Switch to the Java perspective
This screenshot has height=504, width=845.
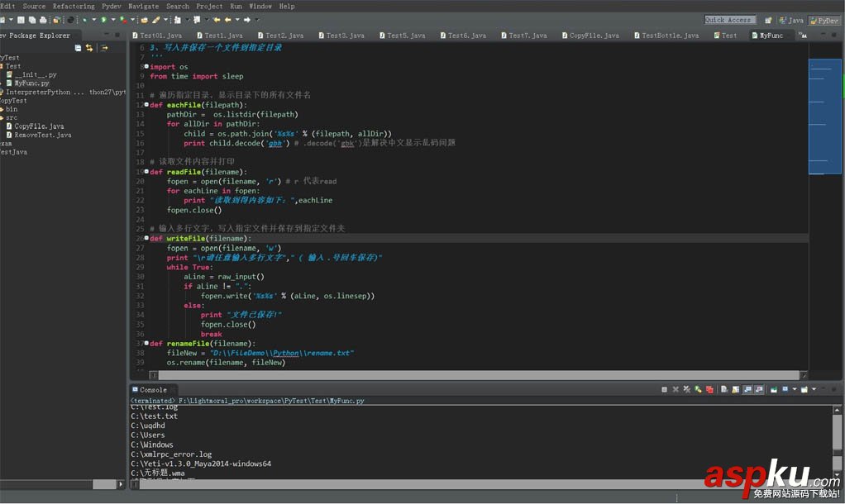(x=791, y=20)
